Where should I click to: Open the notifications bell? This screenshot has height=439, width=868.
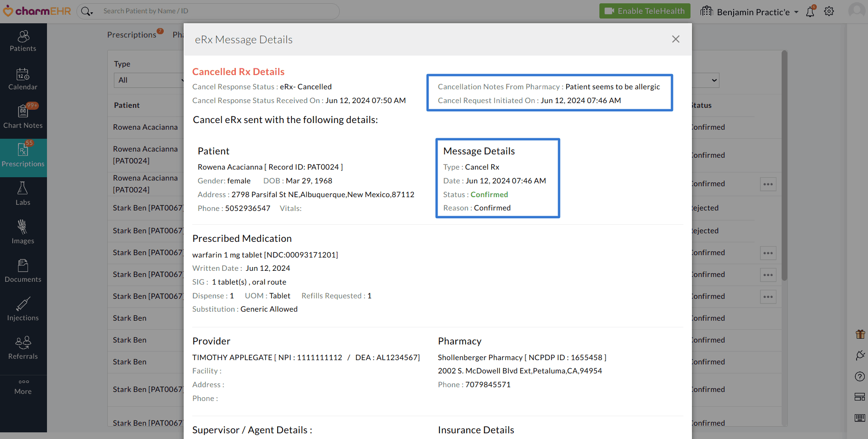[x=810, y=11]
